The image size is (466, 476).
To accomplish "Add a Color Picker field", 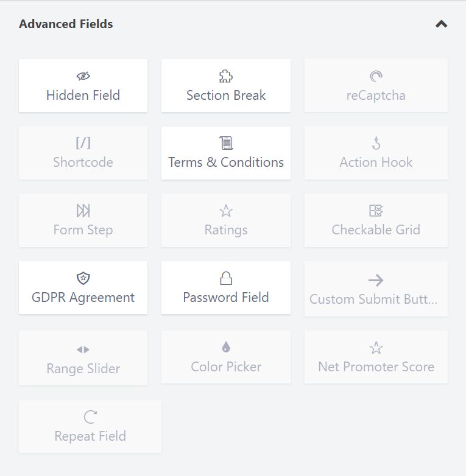I will coord(226,357).
